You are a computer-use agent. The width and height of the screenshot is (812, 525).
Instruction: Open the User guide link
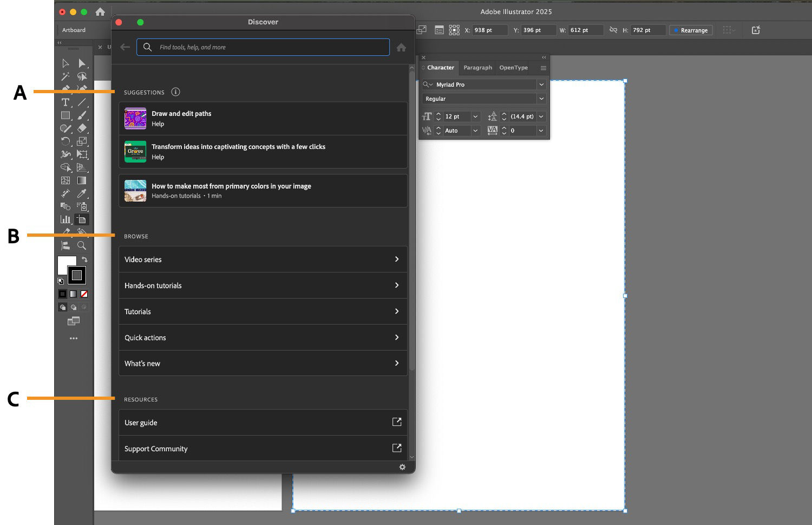point(263,423)
